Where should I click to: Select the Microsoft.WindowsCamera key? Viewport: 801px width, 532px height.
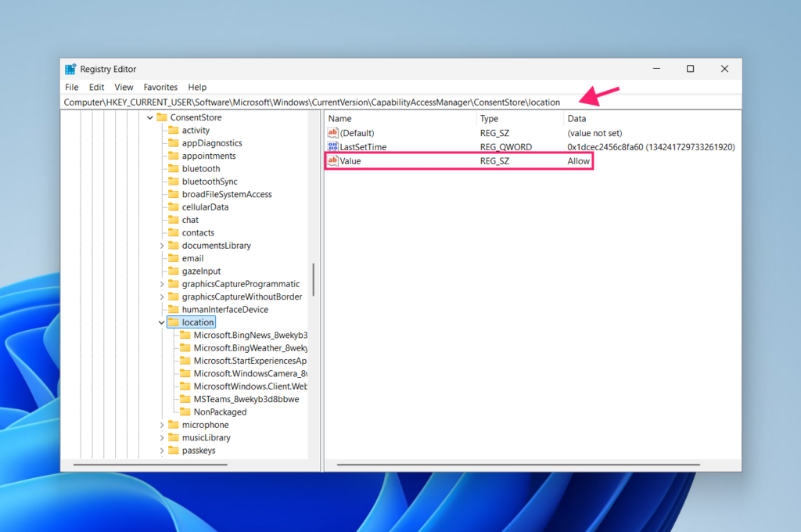point(250,374)
